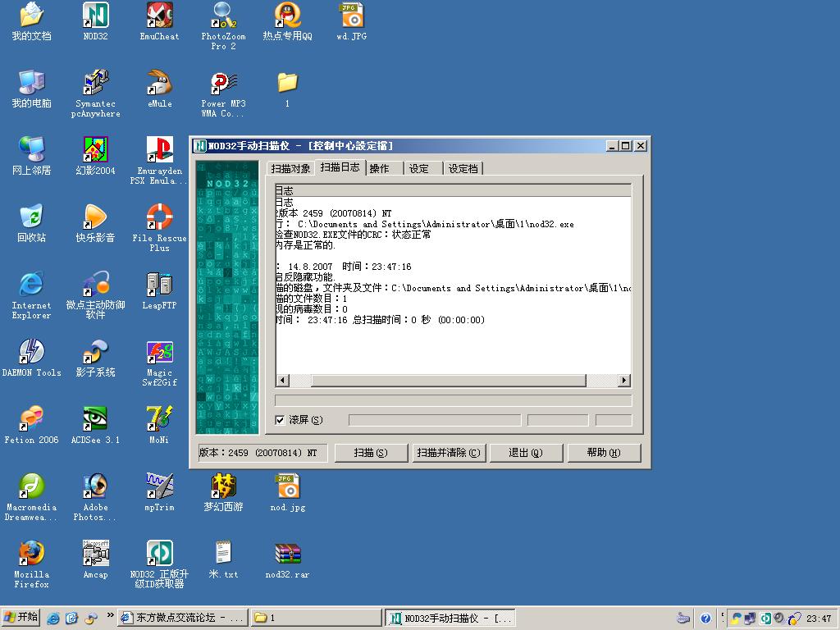Switch to folder 1 taskbar button
The image size is (840, 630).
(316, 618)
